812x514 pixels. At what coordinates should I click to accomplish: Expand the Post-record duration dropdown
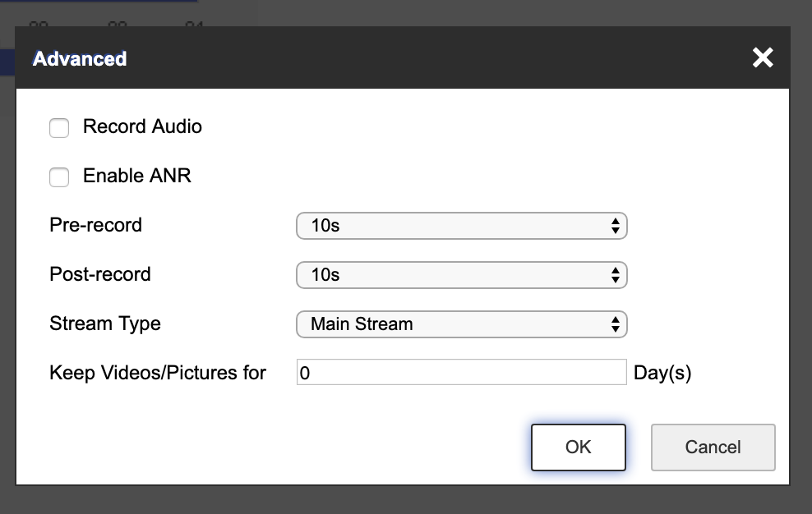click(x=460, y=275)
